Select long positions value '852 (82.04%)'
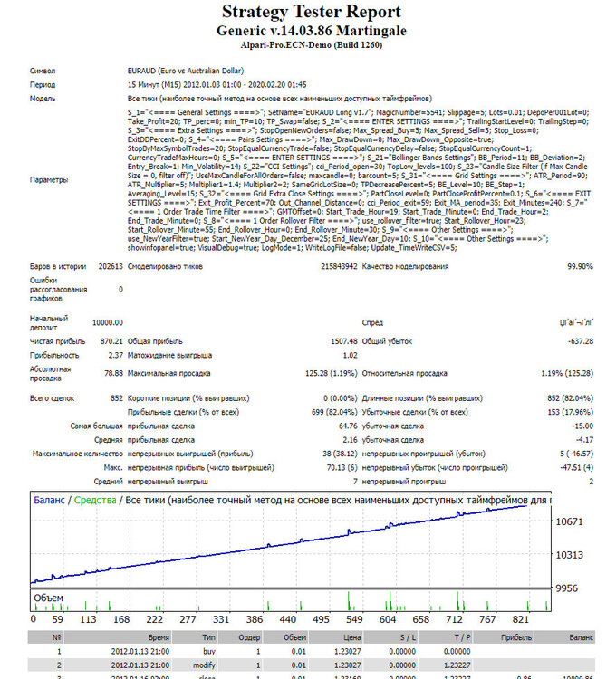The image size is (616, 679). coord(570,398)
